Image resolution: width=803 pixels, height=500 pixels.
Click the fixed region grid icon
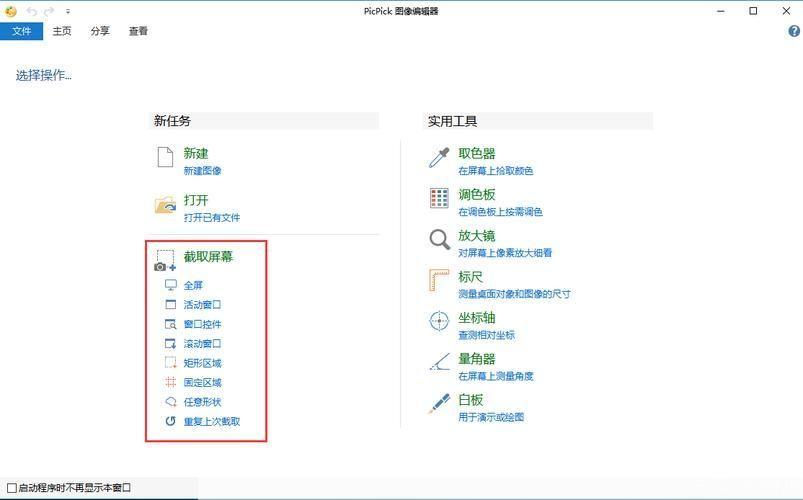171,382
